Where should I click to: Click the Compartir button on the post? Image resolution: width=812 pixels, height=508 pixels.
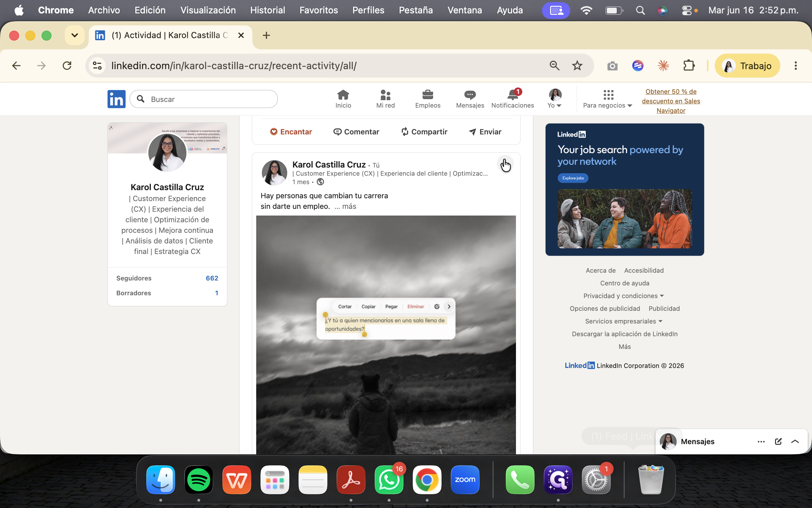424,132
